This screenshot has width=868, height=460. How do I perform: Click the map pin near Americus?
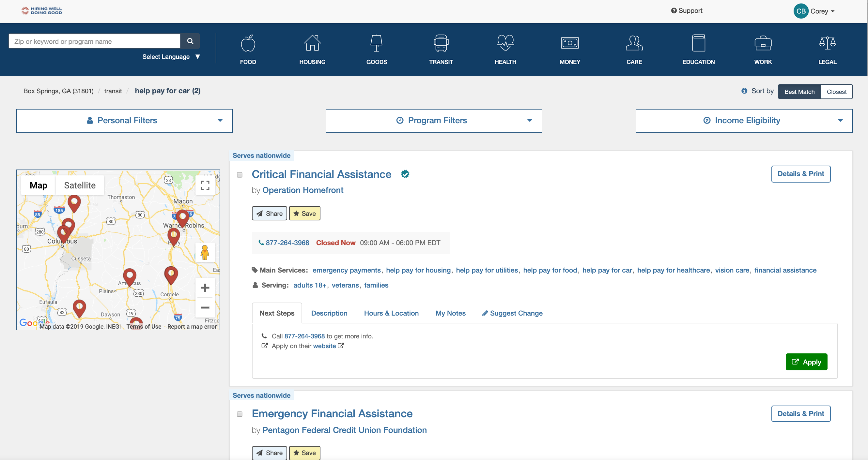coord(130,277)
